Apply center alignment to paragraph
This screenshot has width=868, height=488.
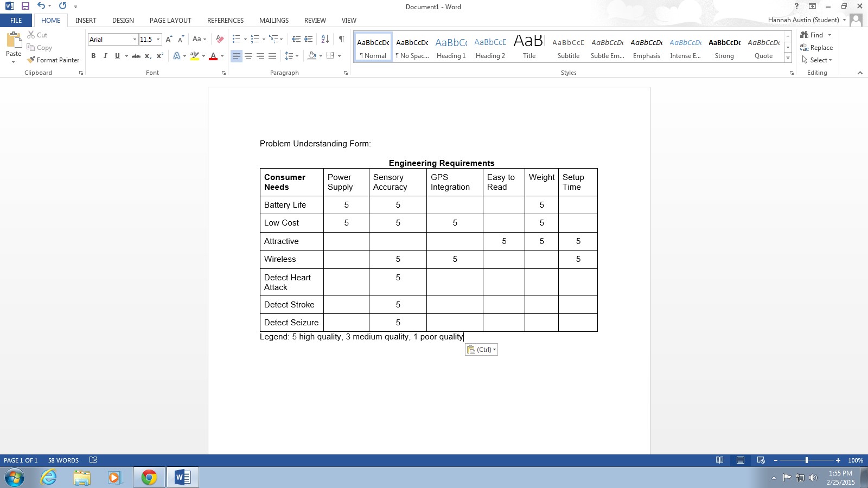pyautogui.click(x=248, y=56)
